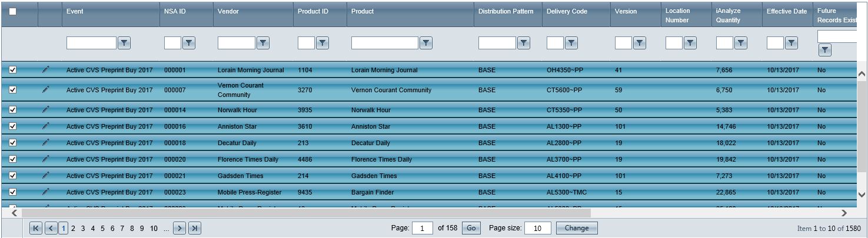Sort by the Effective Date column header
Viewport: 868px width, 238px height.
[x=787, y=11]
